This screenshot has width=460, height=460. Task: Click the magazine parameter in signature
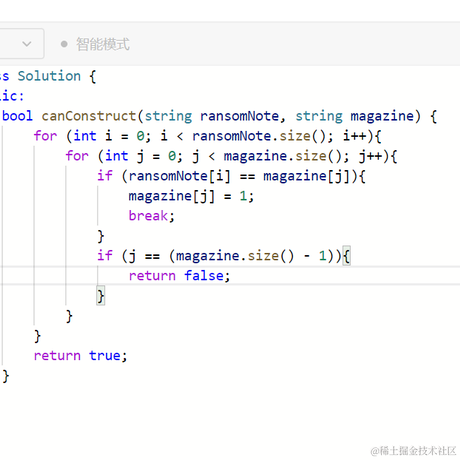pyautogui.click(x=382, y=116)
